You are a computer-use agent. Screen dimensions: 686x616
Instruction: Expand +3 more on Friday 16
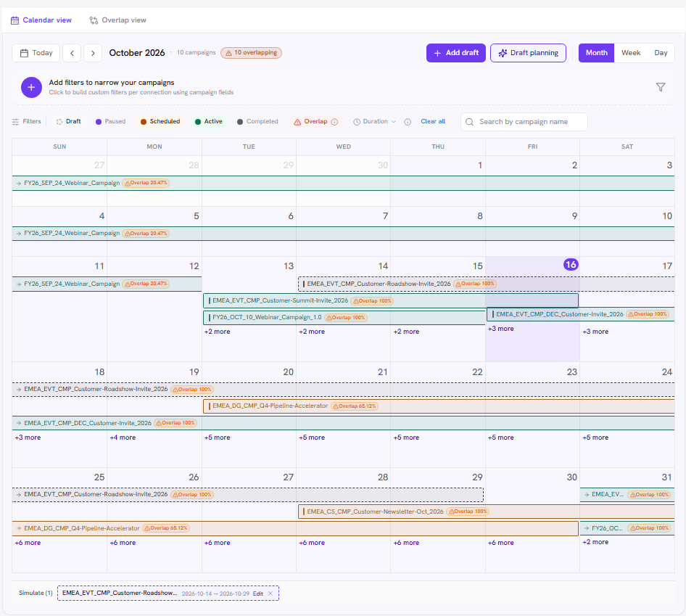coord(501,329)
